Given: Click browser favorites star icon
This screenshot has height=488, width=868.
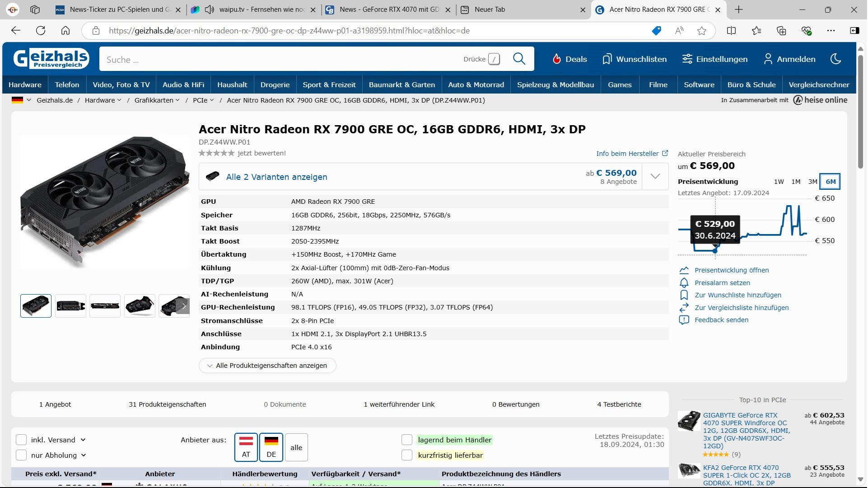Looking at the screenshot, I should point(701,31).
